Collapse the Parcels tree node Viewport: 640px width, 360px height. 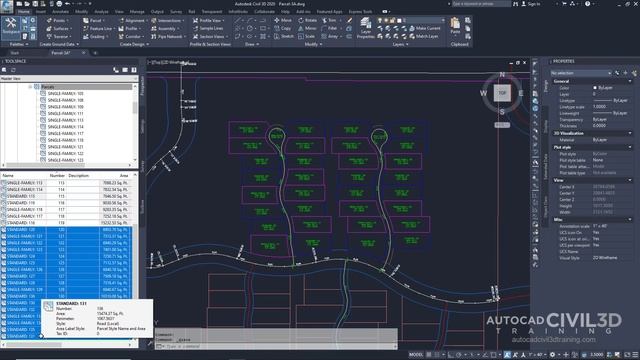30,87
